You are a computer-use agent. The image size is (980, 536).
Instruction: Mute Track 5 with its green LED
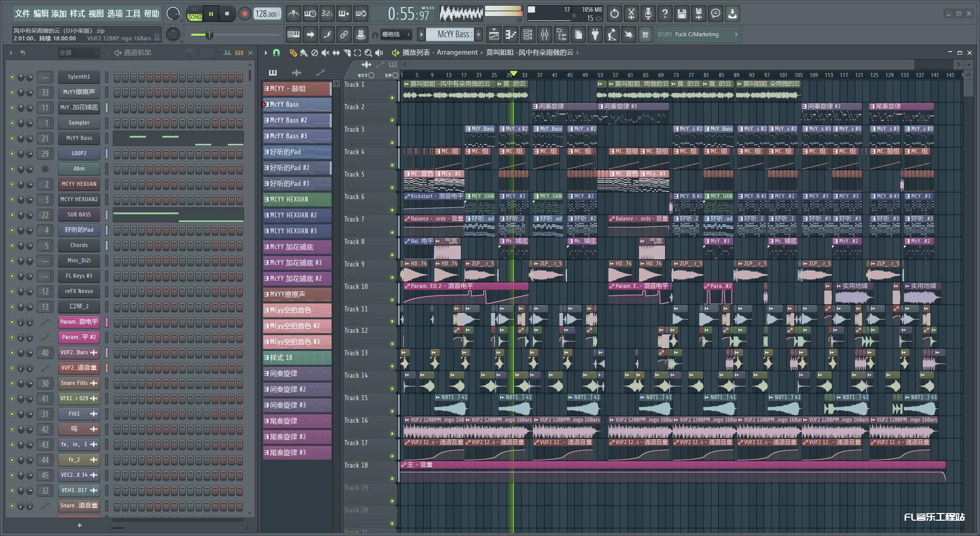tap(392, 187)
